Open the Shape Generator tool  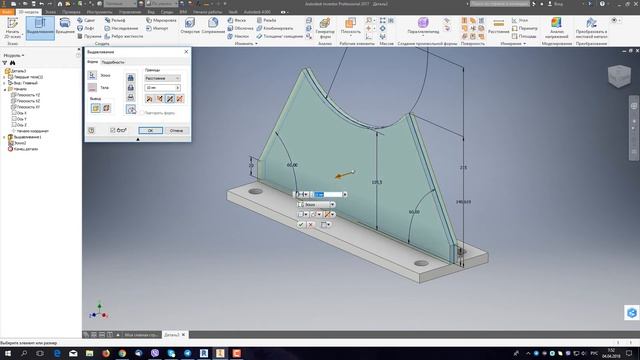tap(325, 27)
